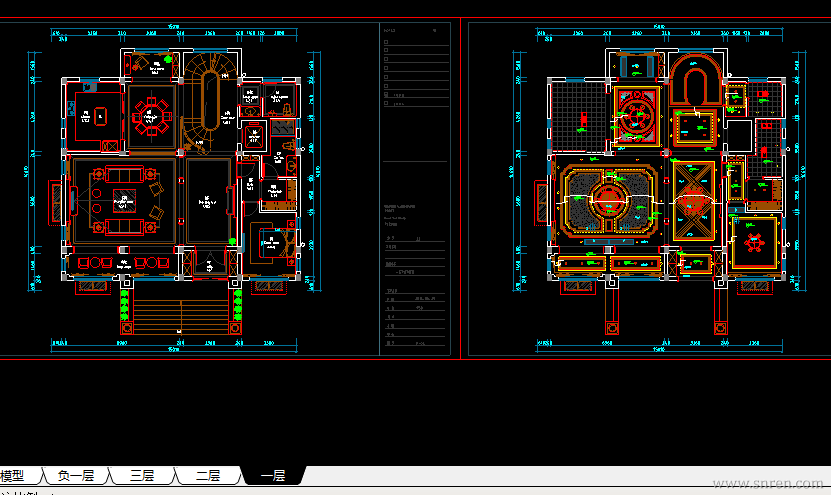831x495 pixels.
Task: Select the active 一层 layout tab
Action: pyautogui.click(x=273, y=475)
